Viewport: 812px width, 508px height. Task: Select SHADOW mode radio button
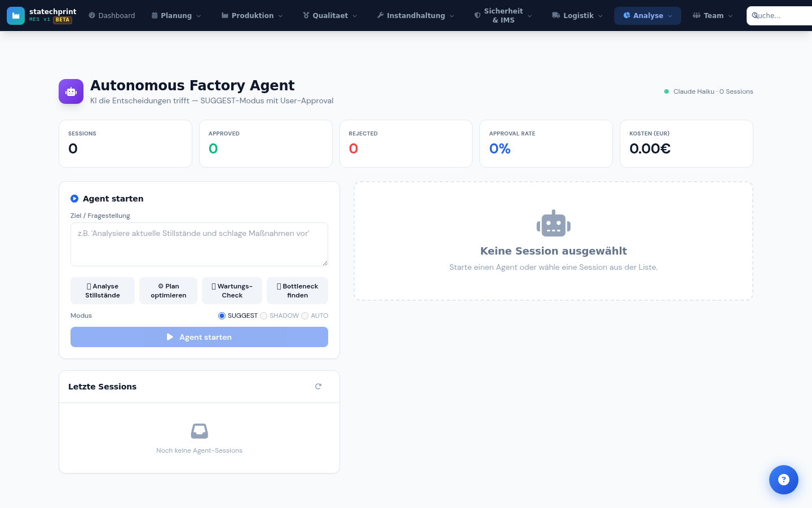coord(263,316)
